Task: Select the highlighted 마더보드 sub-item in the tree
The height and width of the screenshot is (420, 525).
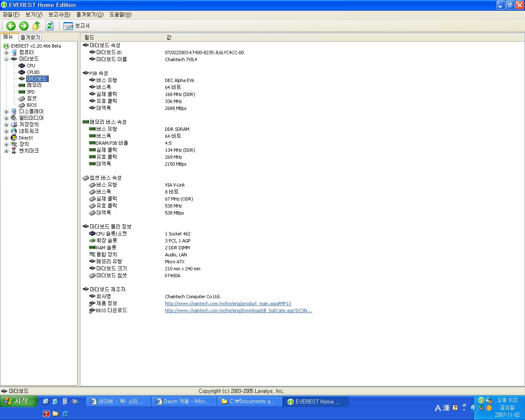Action: (37, 79)
